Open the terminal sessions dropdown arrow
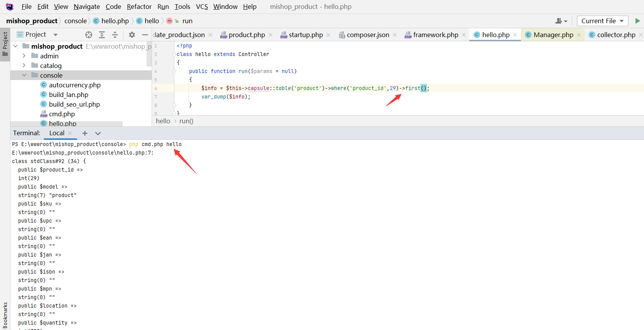644x330 pixels. [98, 133]
